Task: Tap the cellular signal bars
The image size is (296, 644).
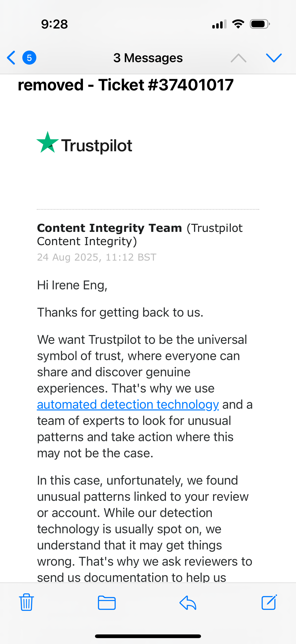Action: click(219, 24)
